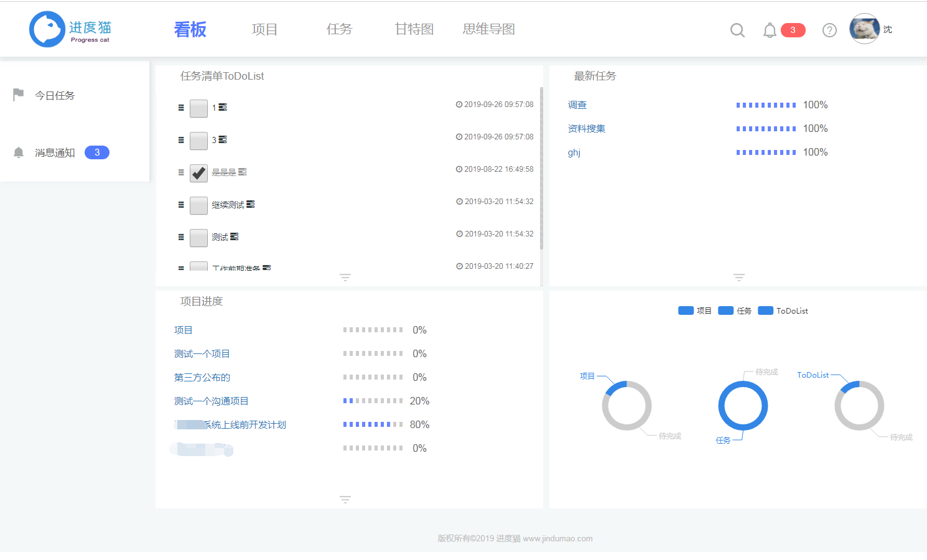Expand the 最新任务 panel footer

pyautogui.click(x=738, y=277)
